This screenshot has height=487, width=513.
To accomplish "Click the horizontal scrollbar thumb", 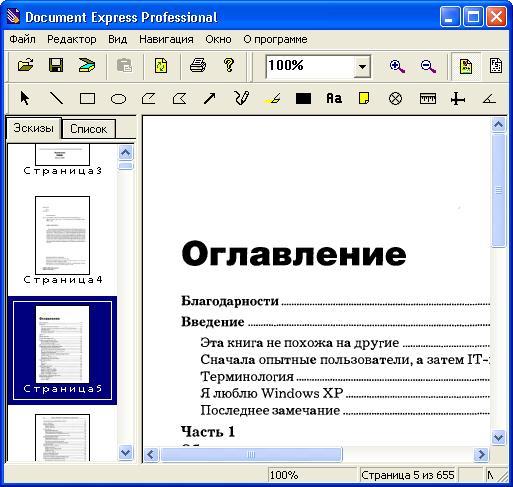I will (x=251, y=454).
